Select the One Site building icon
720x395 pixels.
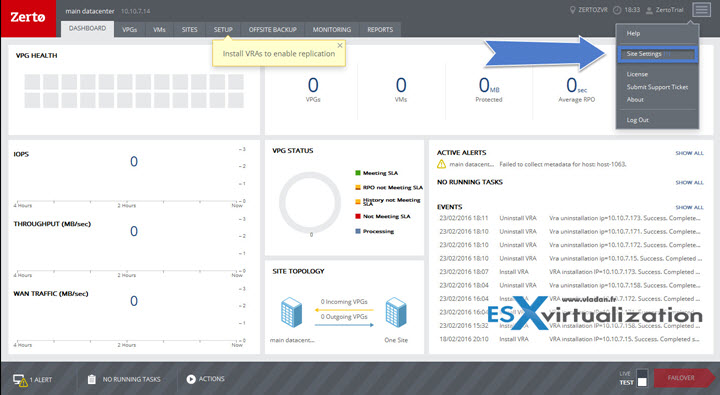click(396, 312)
